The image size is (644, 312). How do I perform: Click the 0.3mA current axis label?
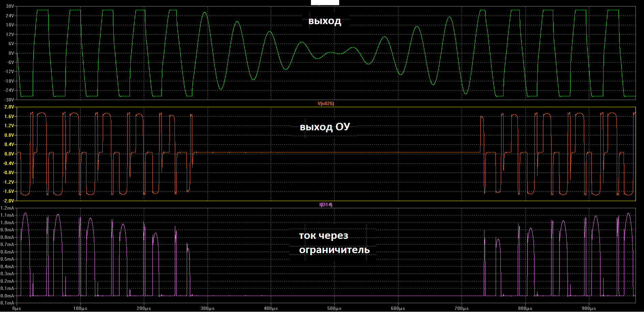[x=7, y=274]
